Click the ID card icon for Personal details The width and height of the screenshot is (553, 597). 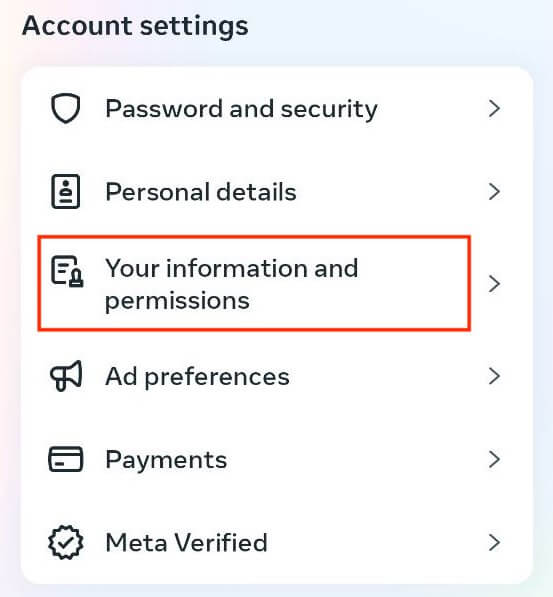(x=66, y=192)
